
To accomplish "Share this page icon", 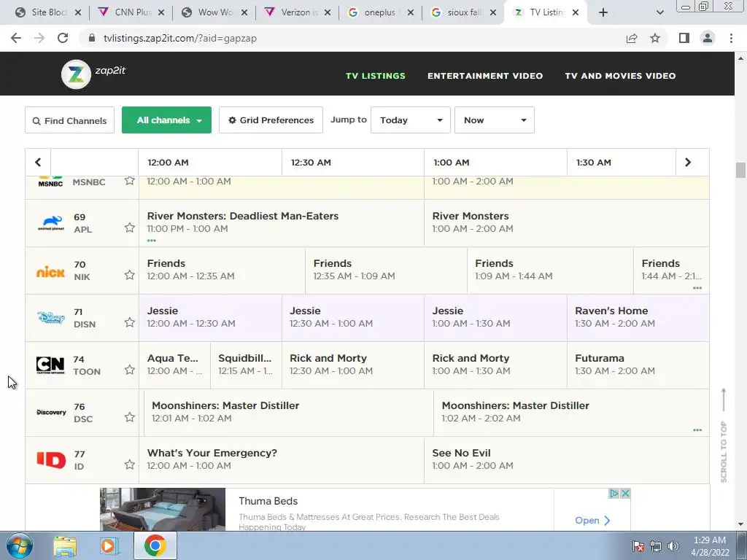I will point(632,38).
